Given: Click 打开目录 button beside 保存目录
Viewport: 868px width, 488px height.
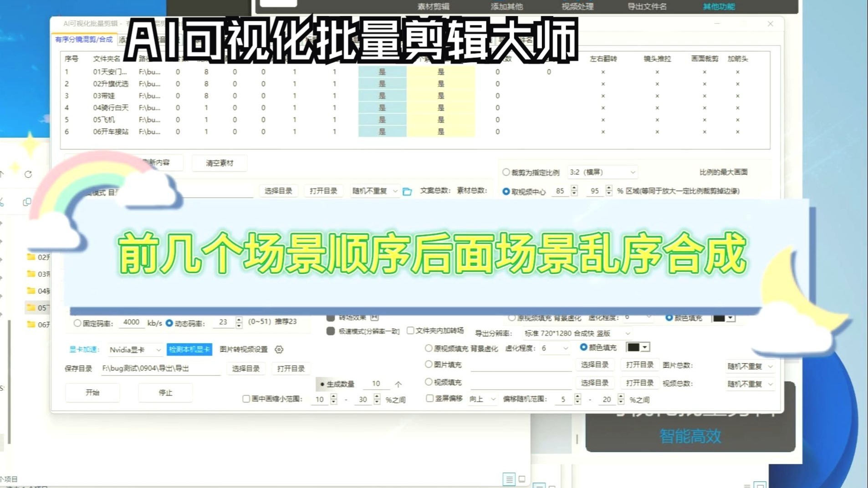Looking at the screenshot, I should pyautogui.click(x=291, y=368).
